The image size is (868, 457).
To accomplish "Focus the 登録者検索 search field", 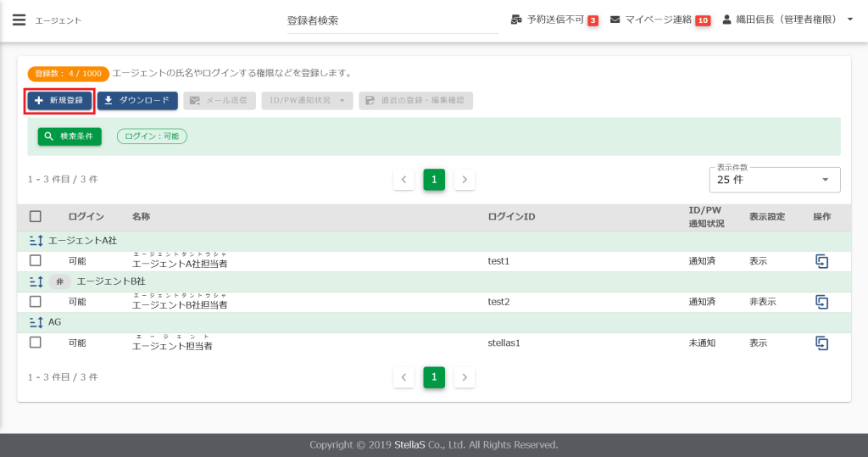I will coord(392,20).
